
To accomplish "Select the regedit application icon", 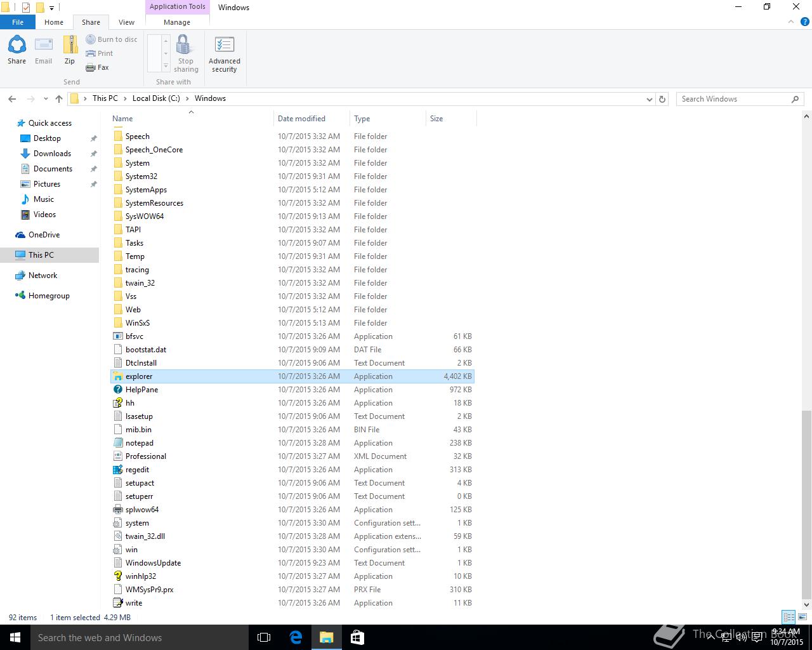I will point(117,470).
